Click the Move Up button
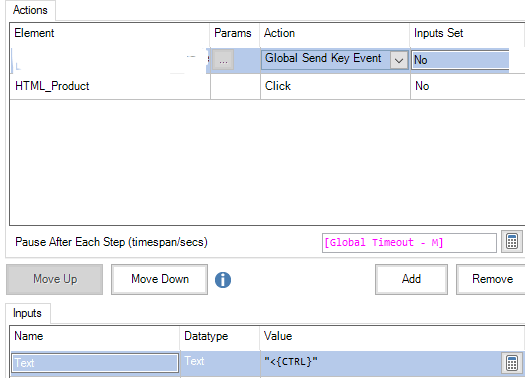This screenshot has width=525, height=378. (x=55, y=279)
